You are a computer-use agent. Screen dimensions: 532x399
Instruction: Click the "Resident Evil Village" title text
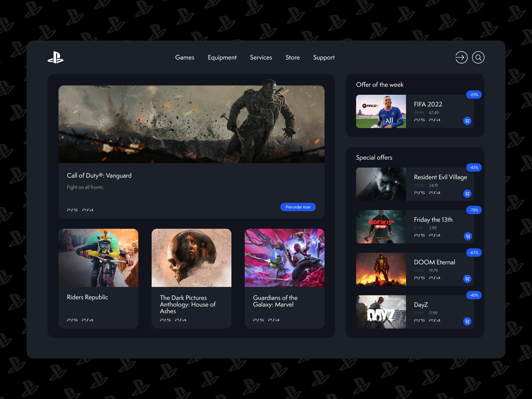click(441, 177)
